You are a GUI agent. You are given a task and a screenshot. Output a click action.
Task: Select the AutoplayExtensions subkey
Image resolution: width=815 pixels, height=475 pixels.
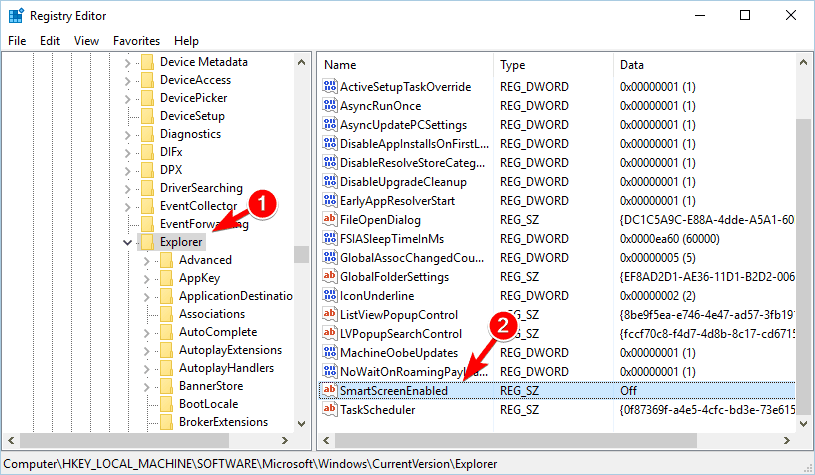(230, 350)
